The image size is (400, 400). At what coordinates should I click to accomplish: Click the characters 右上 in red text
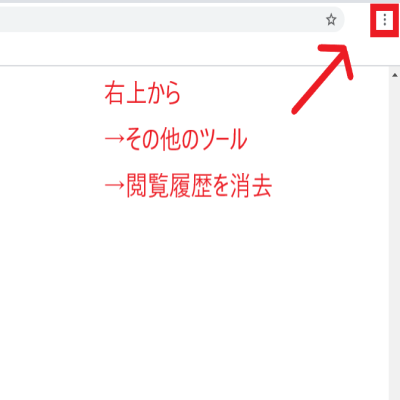pos(125,93)
